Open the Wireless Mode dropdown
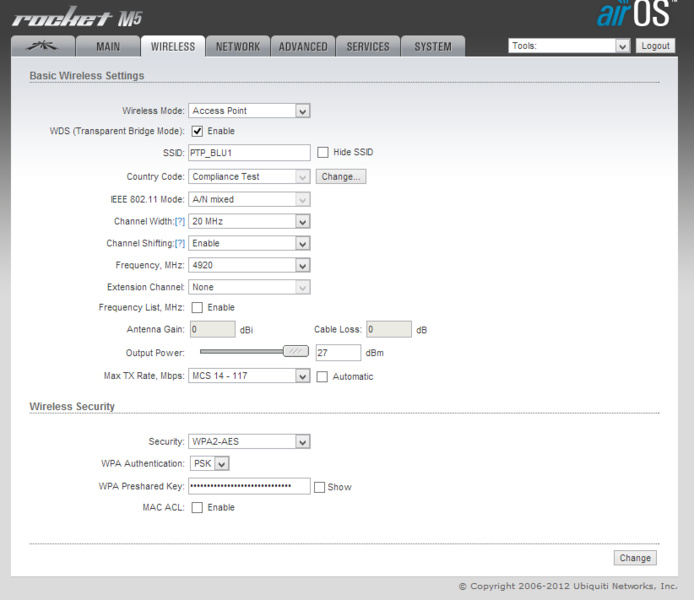Screen dimensions: 694x600 tap(249, 111)
